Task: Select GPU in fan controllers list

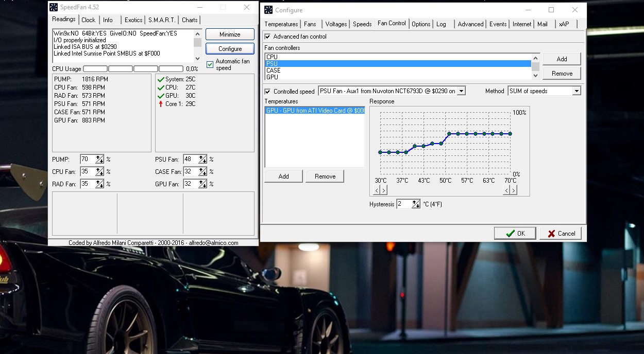Action: [x=398, y=77]
